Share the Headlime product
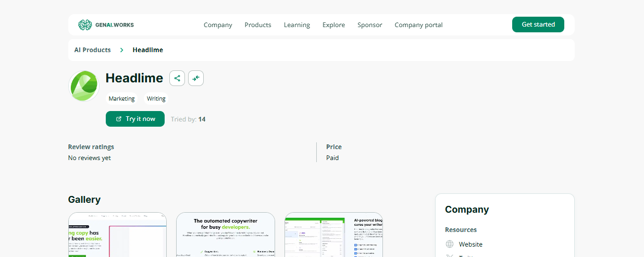Image resolution: width=644 pixels, height=257 pixels. click(177, 78)
